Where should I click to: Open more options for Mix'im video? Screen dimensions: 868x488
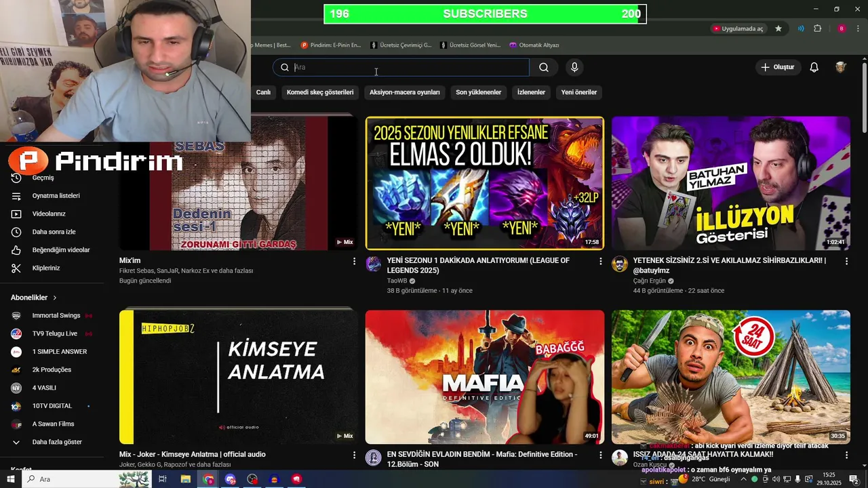tap(354, 261)
